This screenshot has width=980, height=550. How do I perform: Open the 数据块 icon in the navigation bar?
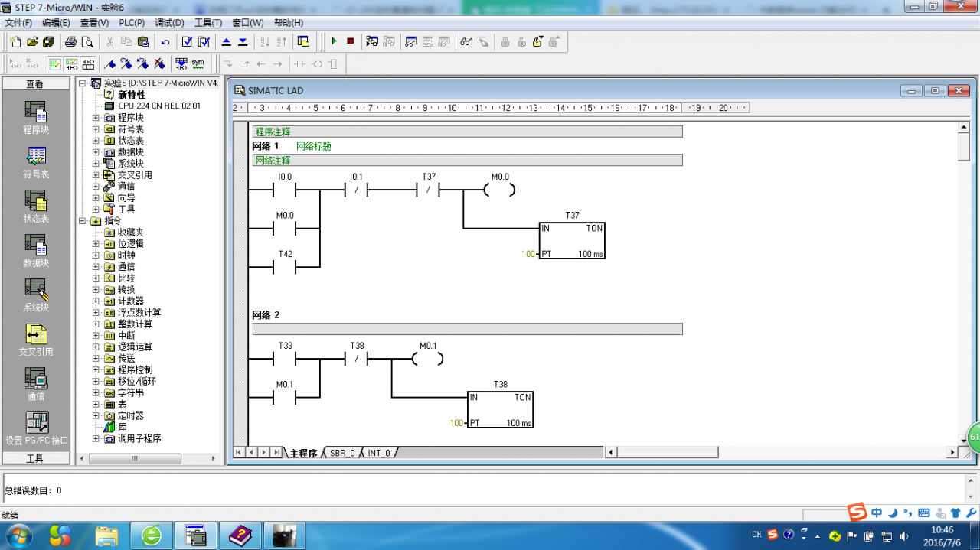(36, 251)
